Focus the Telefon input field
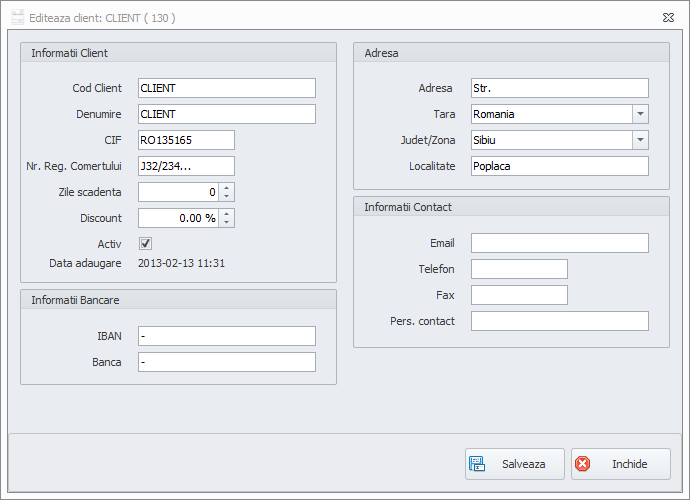The width and height of the screenshot is (690, 500). 519,269
